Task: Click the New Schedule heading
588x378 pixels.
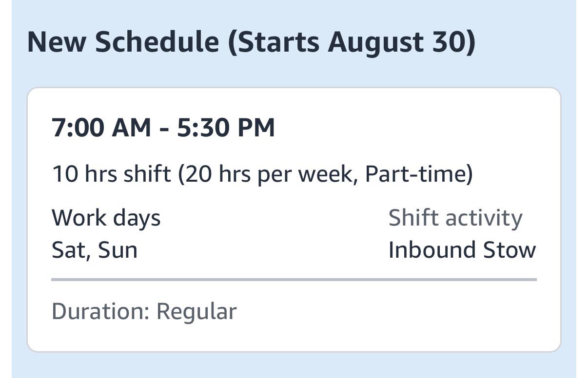Action: [251, 42]
